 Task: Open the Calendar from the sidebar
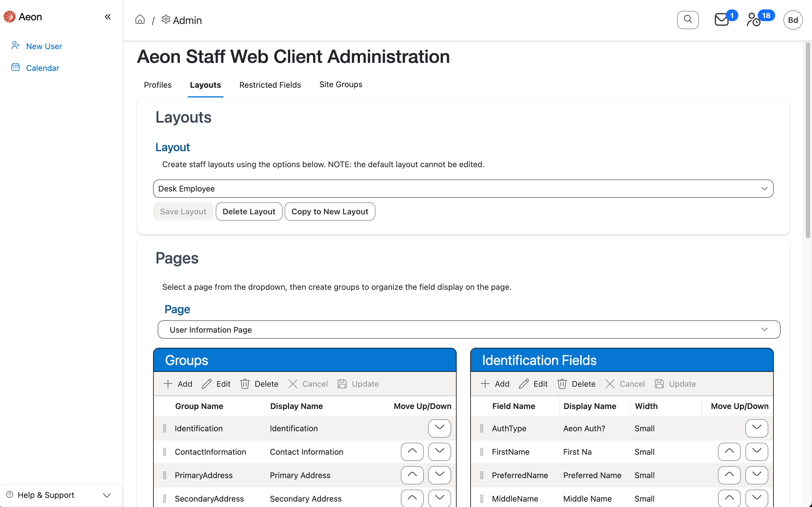point(15,67)
